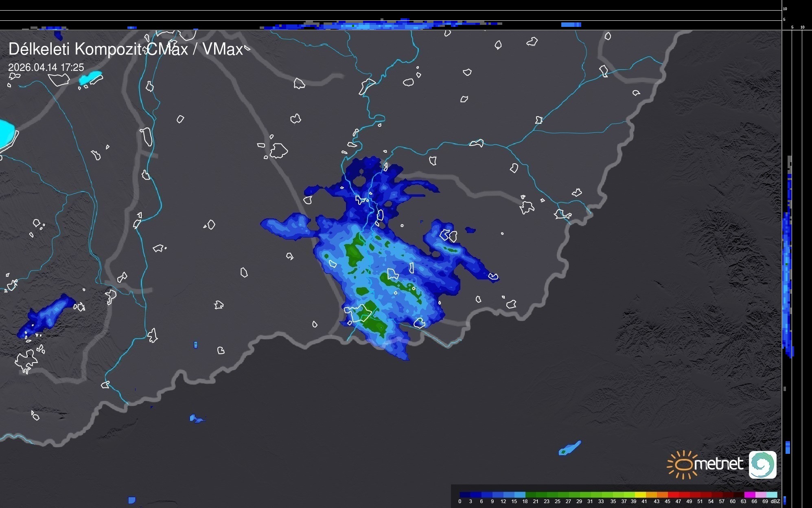Pick the light cyan swatch at 69 dBZ
Viewport: 812px width, 508px height.
(x=772, y=495)
